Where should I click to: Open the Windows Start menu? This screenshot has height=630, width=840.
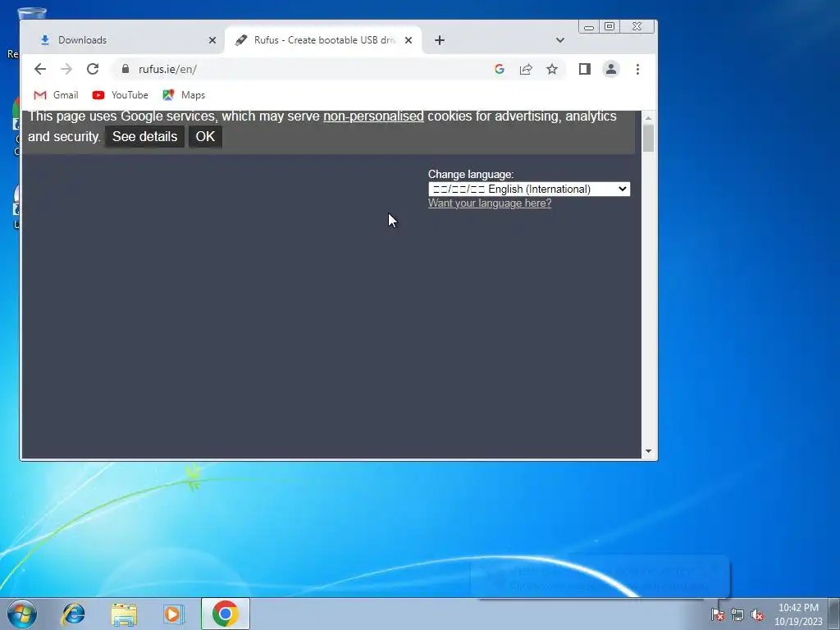[x=22, y=614]
